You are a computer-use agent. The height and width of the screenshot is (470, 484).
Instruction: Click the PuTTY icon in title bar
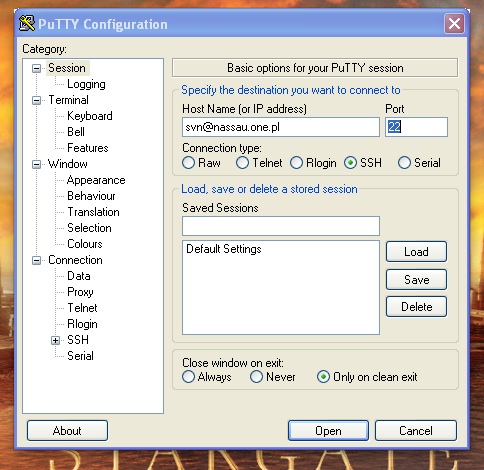[27, 23]
